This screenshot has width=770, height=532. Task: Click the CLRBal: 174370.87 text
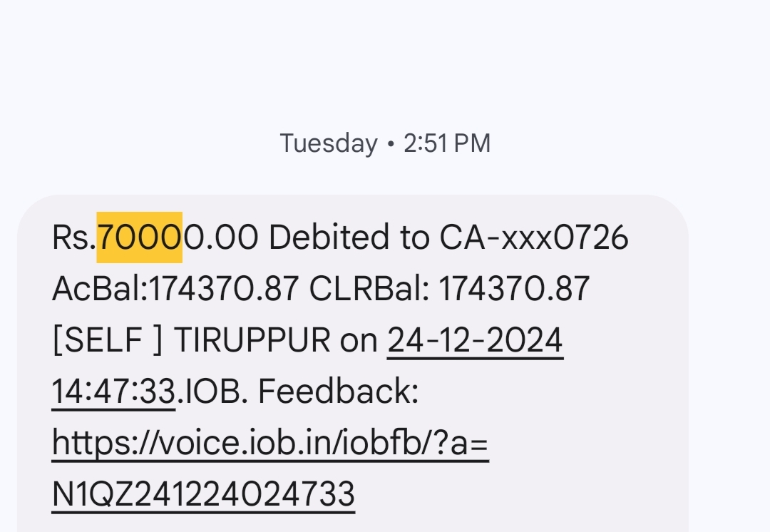pyautogui.click(x=449, y=288)
